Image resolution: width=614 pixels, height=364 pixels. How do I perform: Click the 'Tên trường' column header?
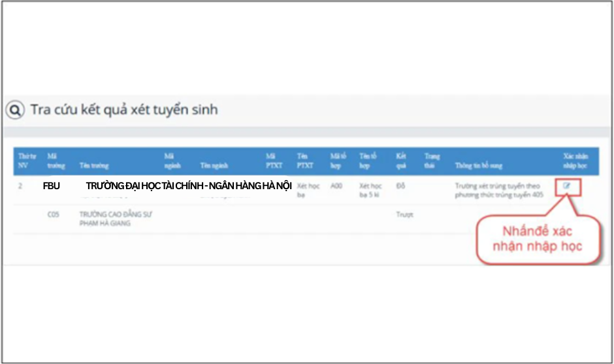[93, 166]
